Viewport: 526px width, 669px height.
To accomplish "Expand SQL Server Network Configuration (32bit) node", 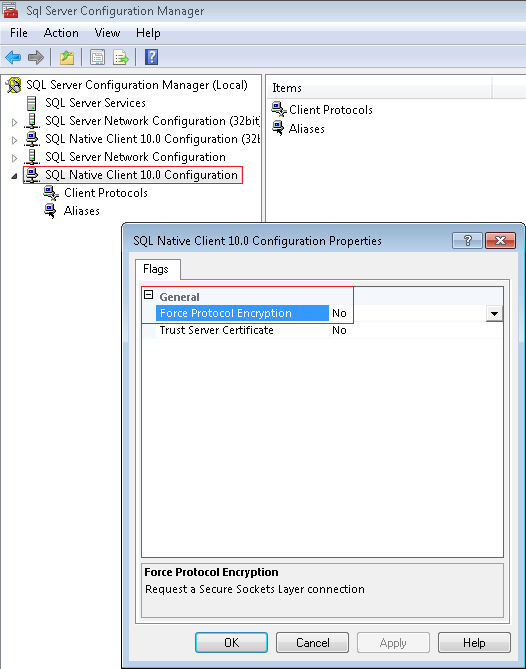I will 14,122.
